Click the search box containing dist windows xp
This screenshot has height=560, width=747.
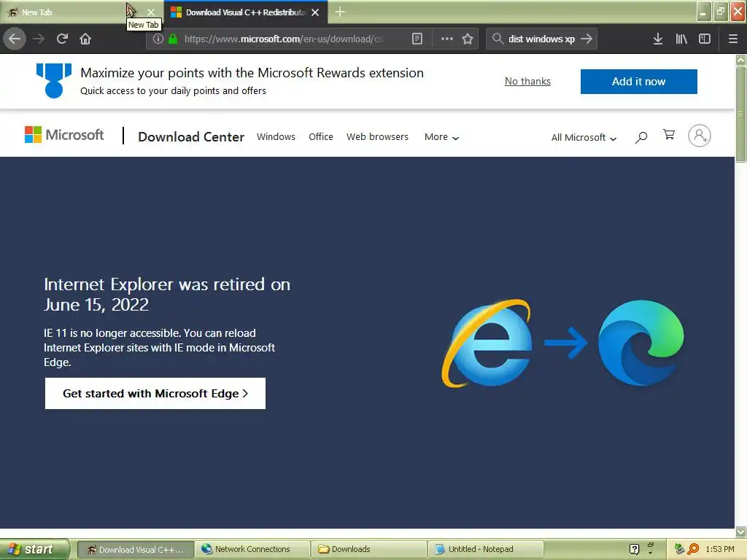541,39
